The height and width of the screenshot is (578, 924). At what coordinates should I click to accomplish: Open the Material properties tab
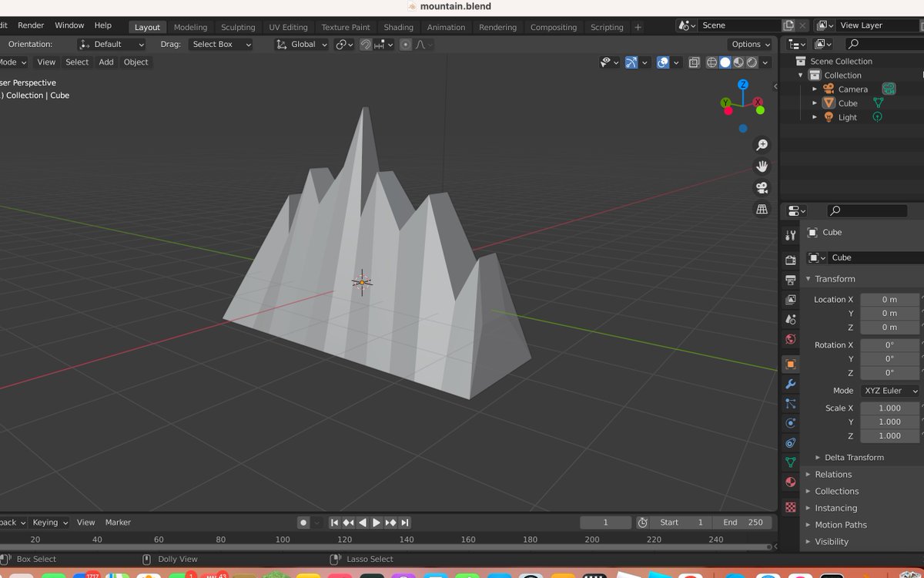pyautogui.click(x=790, y=482)
